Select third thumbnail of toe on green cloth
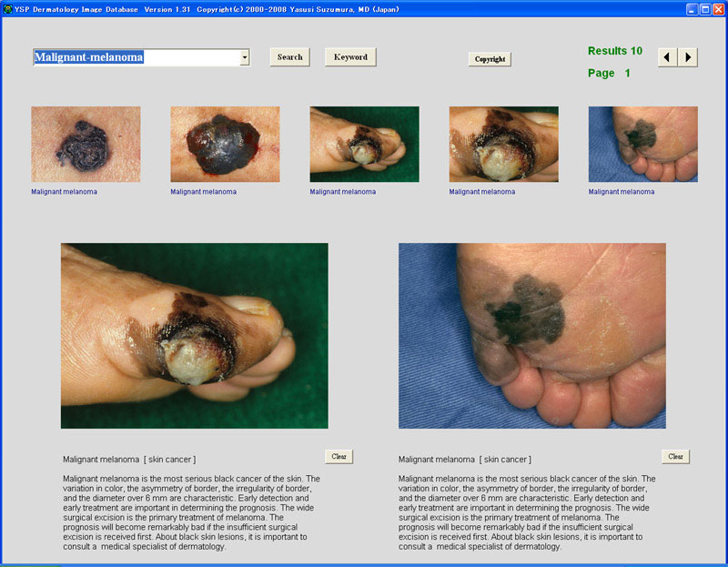The height and width of the screenshot is (567, 728). click(365, 144)
